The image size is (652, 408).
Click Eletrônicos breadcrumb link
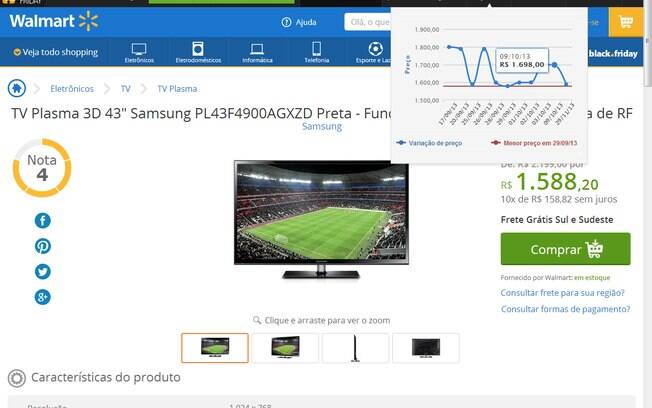point(72,89)
